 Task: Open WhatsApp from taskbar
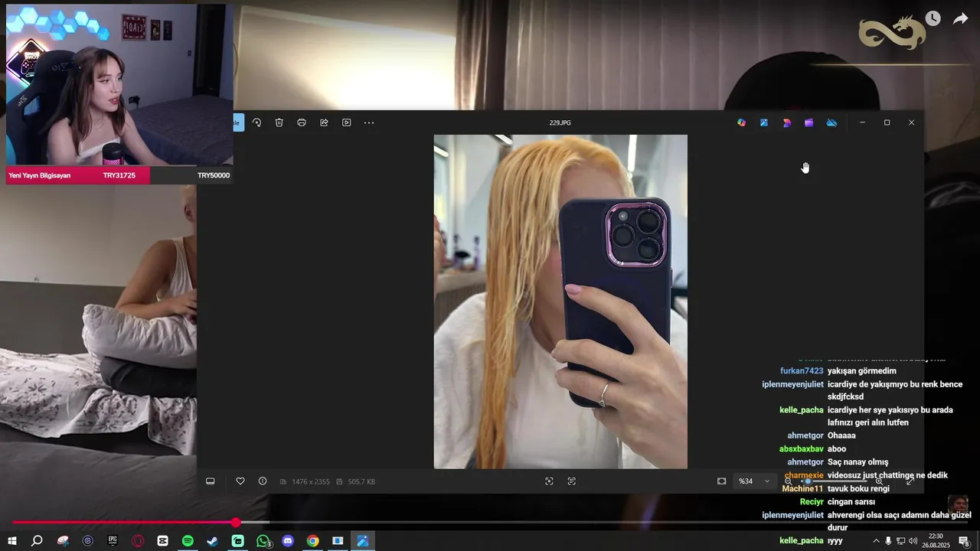(x=263, y=541)
